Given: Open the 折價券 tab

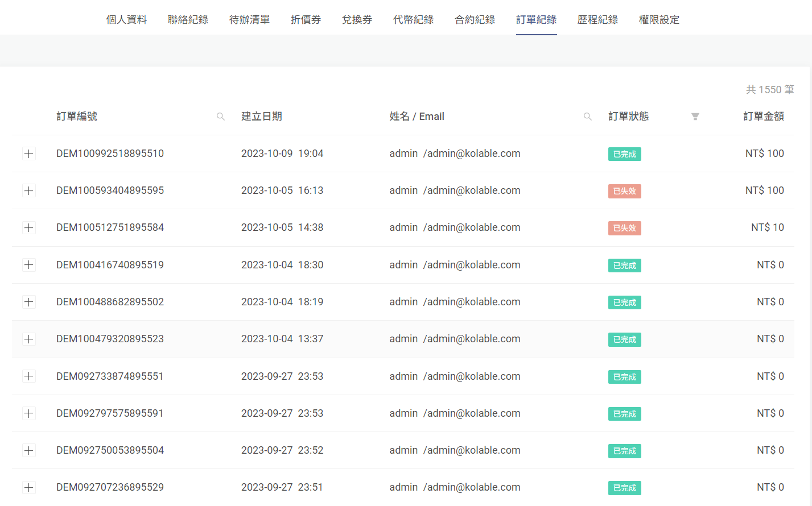Looking at the screenshot, I should (x=306, y=20).
